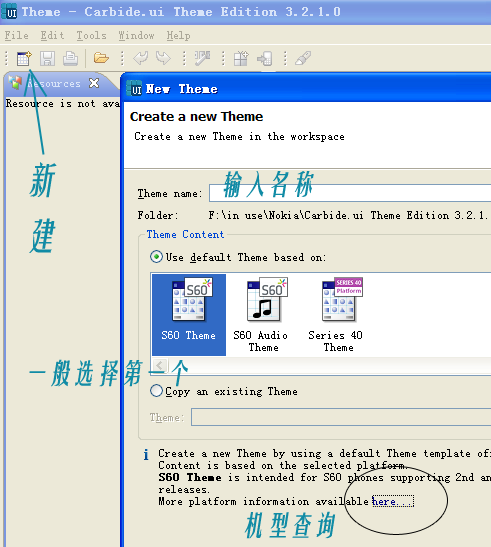This screenshot has height=547, width=491.
Task: Click the Carbide.ui application title icon
Action: 10,12
